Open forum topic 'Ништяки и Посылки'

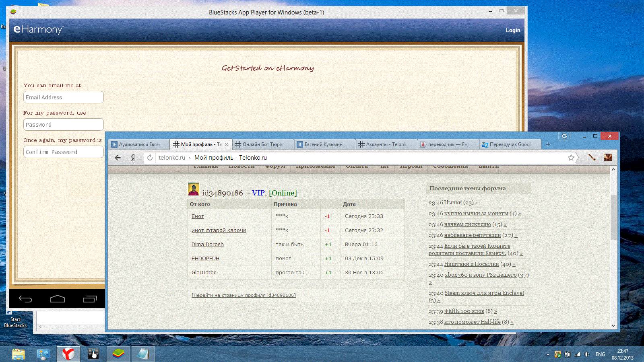point(471,264)
